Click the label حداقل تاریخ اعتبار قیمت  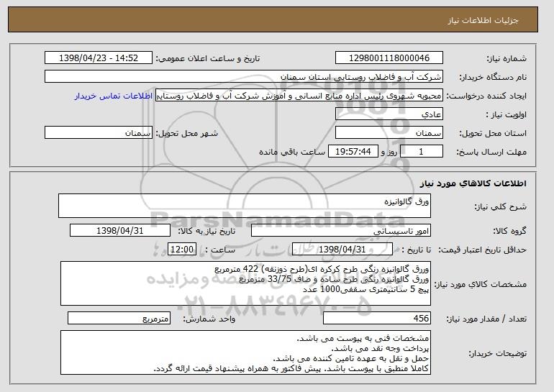pos(483,250)
